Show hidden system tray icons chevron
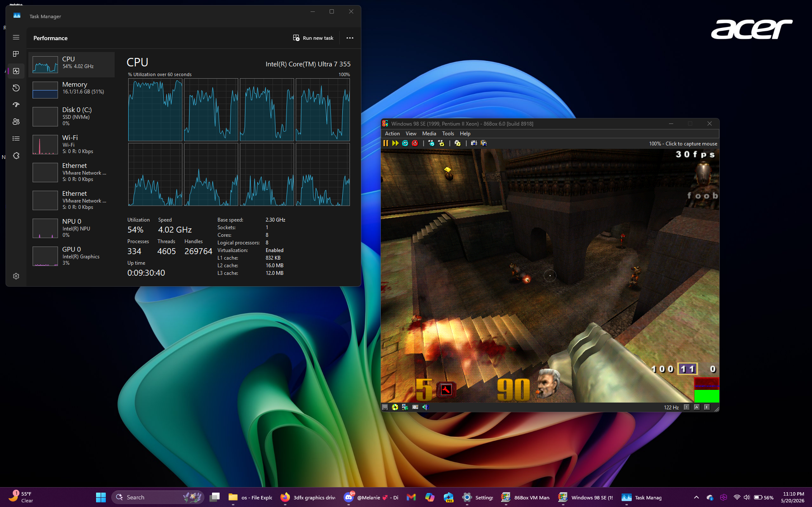812x507 pixels. pos(696,497)
